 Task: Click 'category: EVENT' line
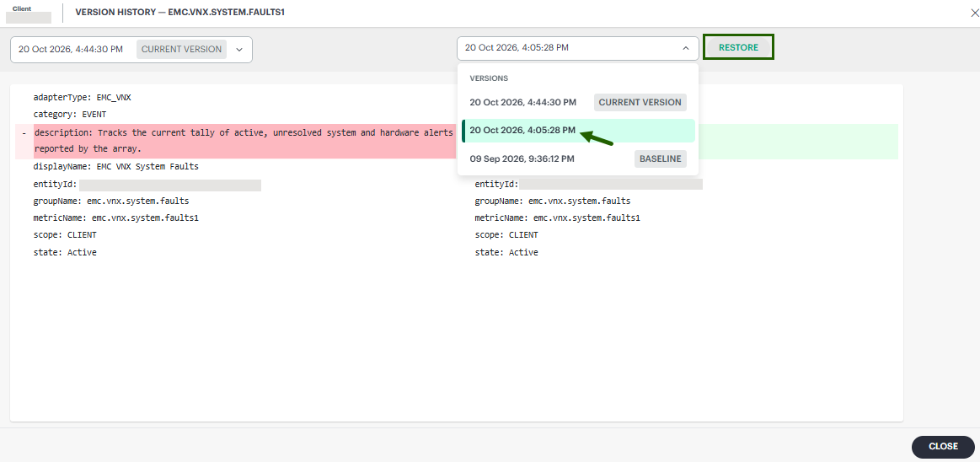click(70, 115)
